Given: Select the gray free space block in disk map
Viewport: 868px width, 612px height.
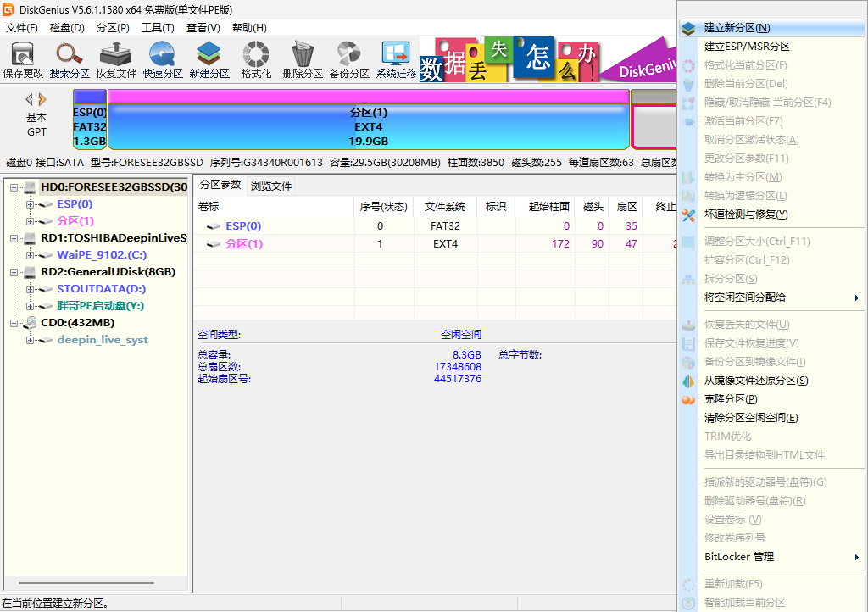Looking at the screenshot, I should point(654,120).
